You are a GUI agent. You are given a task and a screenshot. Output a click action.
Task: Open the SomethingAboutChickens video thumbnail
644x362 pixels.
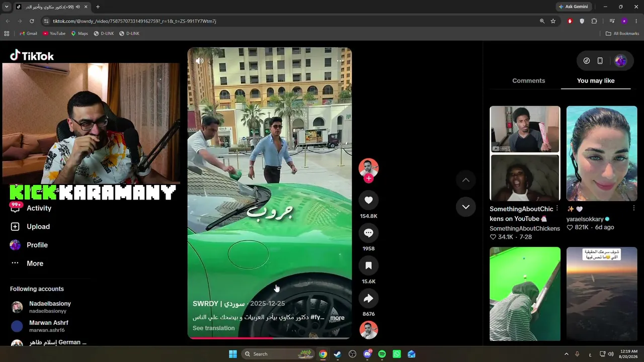coord(525,153)
